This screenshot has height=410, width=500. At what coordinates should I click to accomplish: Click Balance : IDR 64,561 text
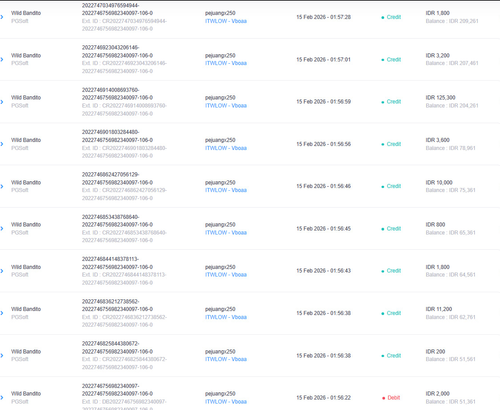(450, 275)
